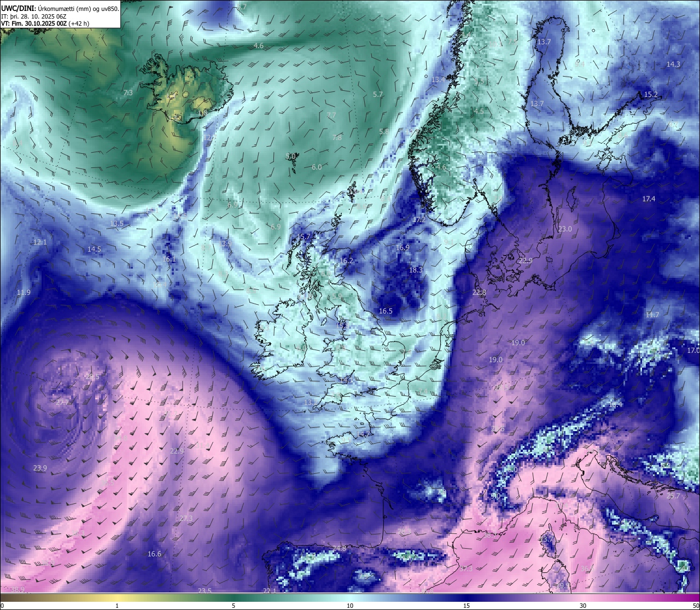Click the 14.5 value label
Image resolution: width=700 pixels, height=610 pixels.
pos(94,249)
